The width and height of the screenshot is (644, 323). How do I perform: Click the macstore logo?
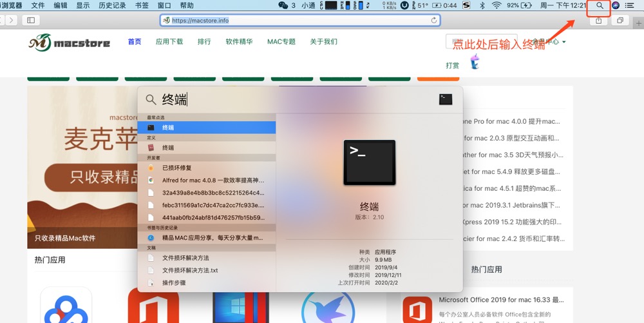69,43
